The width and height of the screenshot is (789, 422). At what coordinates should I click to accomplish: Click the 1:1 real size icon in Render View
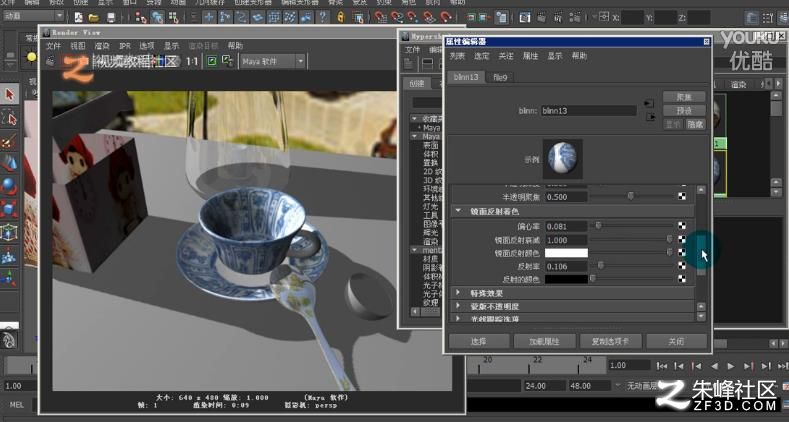[192, 61]
